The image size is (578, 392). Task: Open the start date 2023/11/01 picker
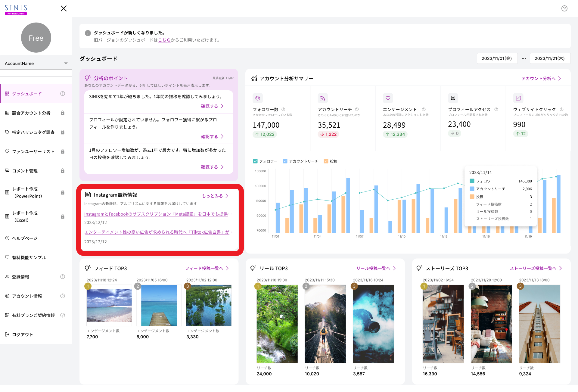pyautogui.click(x=497, y=58)
